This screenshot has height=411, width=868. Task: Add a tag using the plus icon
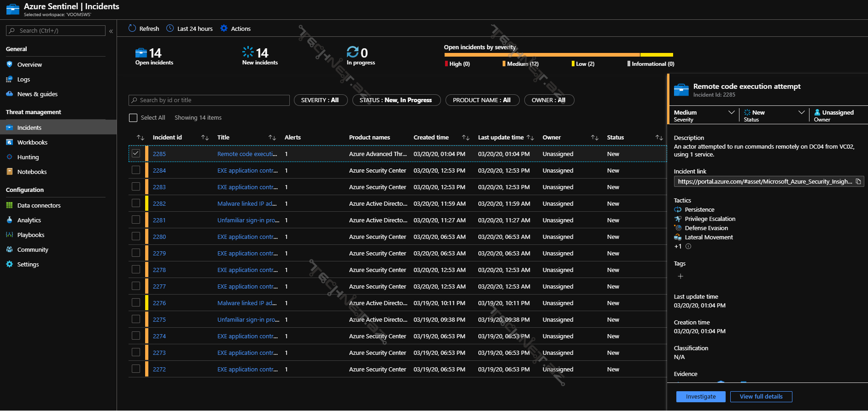[680, 276]
